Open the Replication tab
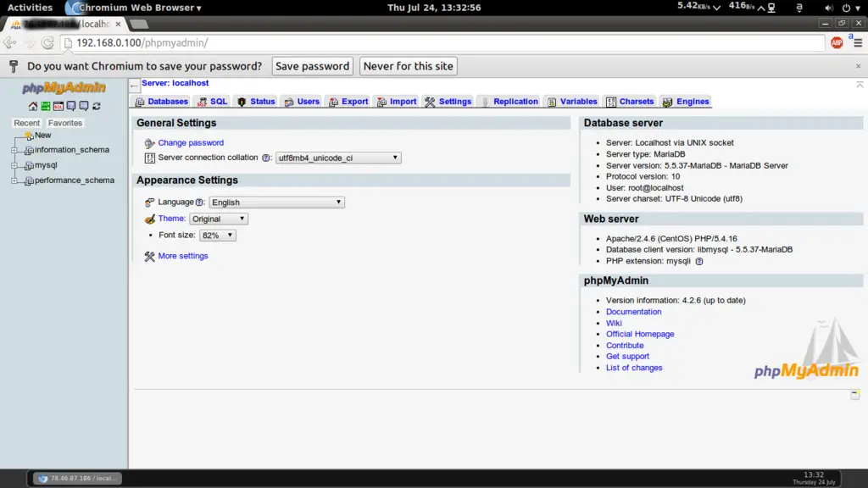Viewport: 868px width, 488px height. (x=509, y=102)
